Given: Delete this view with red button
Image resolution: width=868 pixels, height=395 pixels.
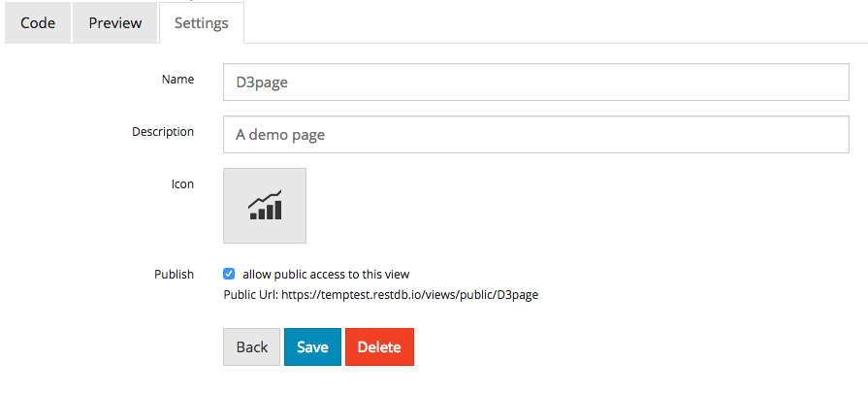Looking at the screenshot, I should pos(379,346).
